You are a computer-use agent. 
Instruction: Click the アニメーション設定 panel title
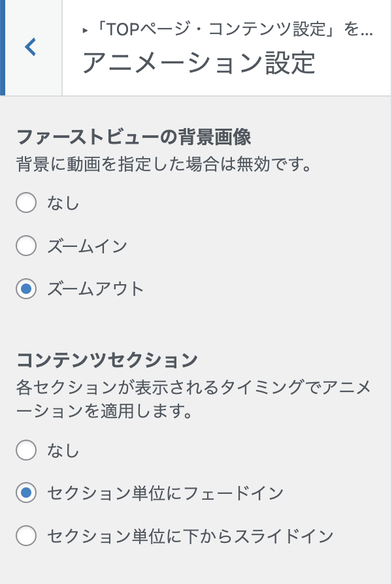point(199,63)
